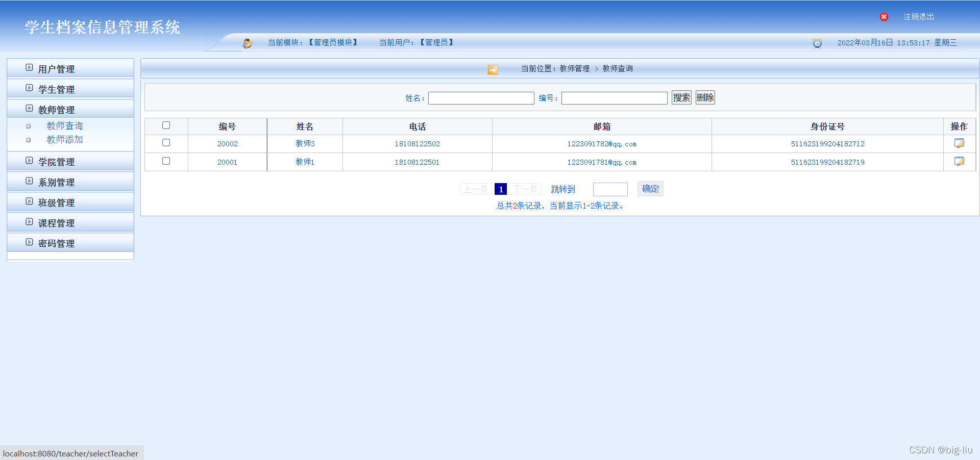Select page number 1 in pagination

[x=501, y=189]
